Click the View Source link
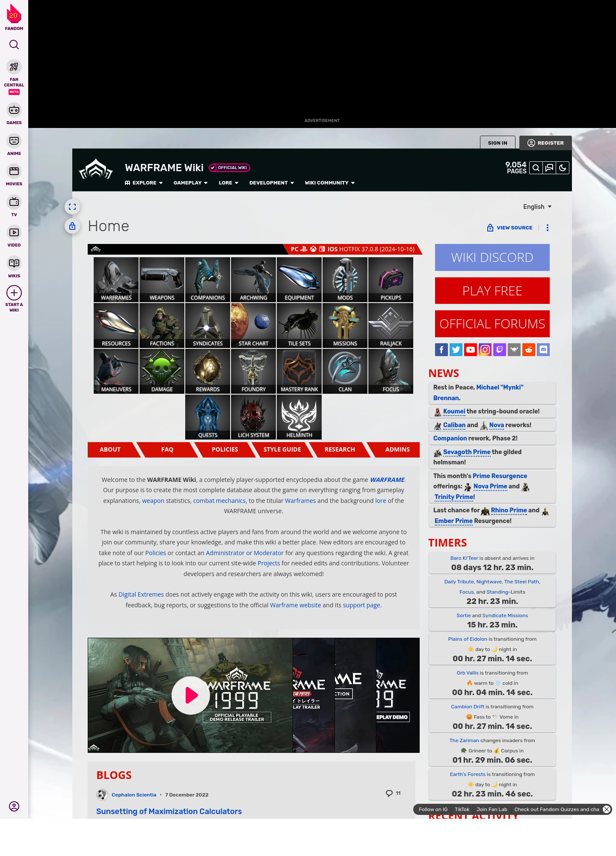The height and width of the screenshot is (856, 616). point(510,228)
